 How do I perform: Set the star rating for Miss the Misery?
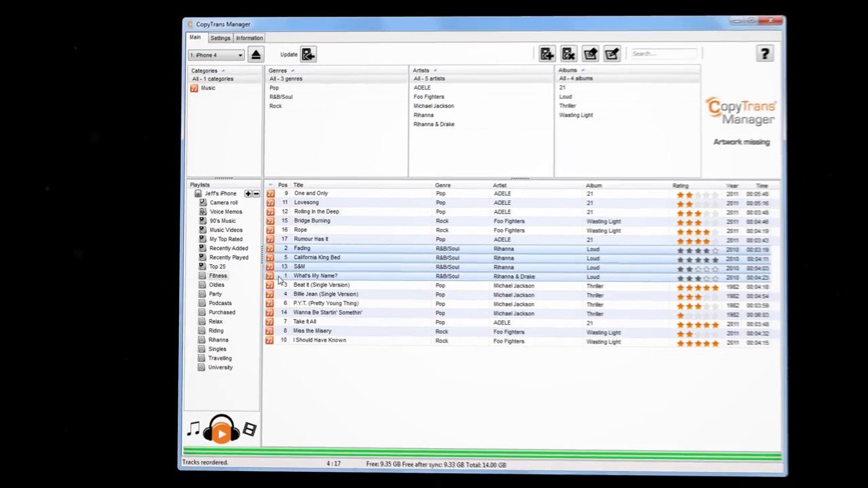coord(697,333)
